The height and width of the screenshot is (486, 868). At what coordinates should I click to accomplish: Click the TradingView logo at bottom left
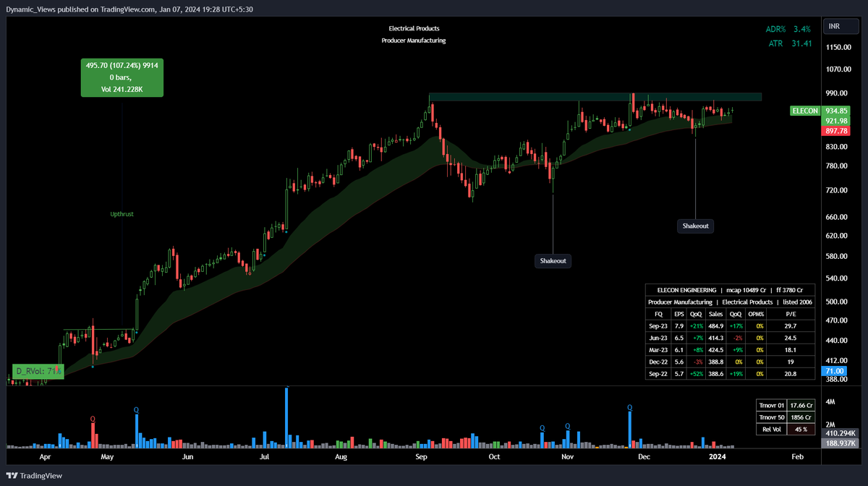click(x=34, y=476)
